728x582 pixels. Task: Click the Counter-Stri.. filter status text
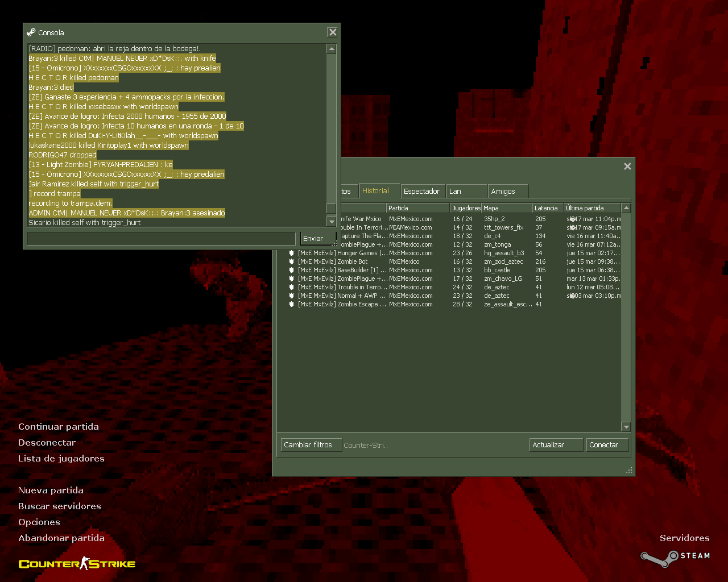(366, 446)
